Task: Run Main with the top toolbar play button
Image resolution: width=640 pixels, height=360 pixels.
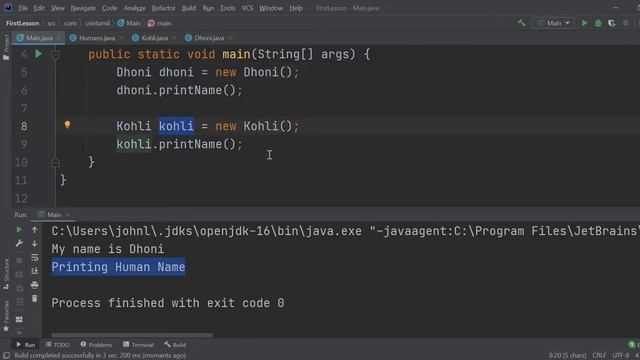Action: coord(584,23)
